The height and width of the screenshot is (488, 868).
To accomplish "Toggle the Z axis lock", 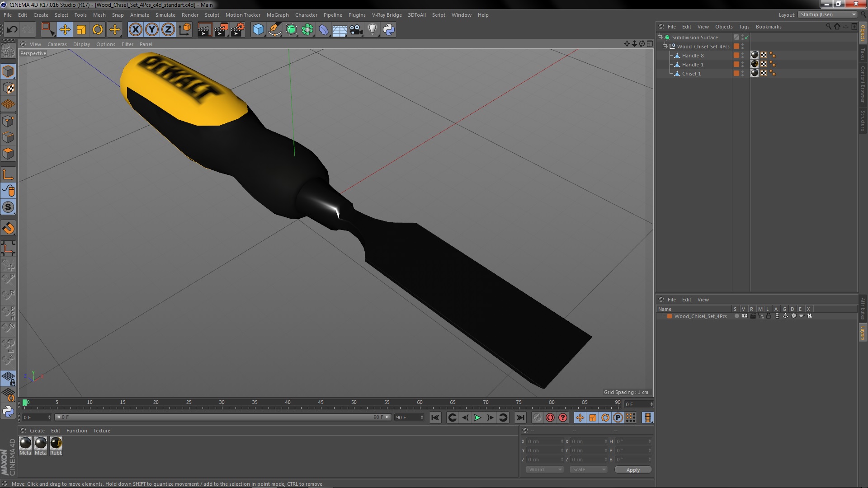I will pos(168,30).
